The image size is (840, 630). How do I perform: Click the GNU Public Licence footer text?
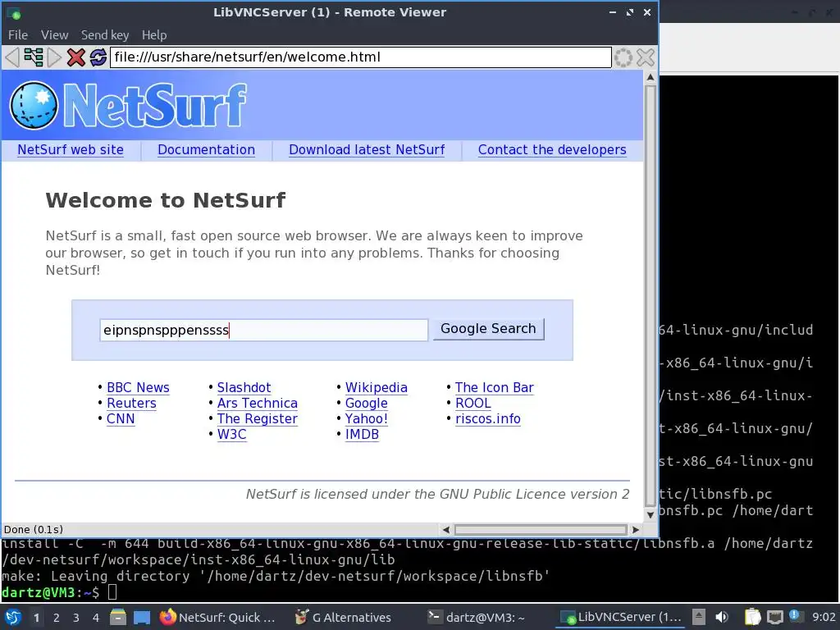click(438, 494)
